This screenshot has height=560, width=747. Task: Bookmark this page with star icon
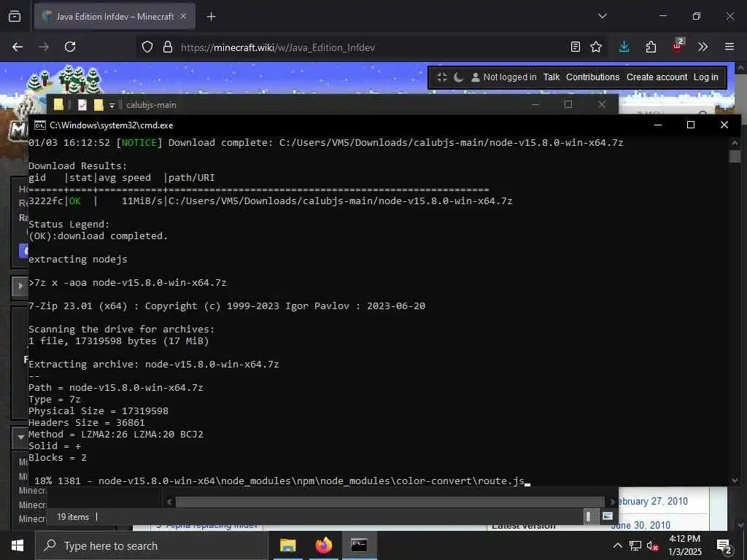[x=596, y=47]
